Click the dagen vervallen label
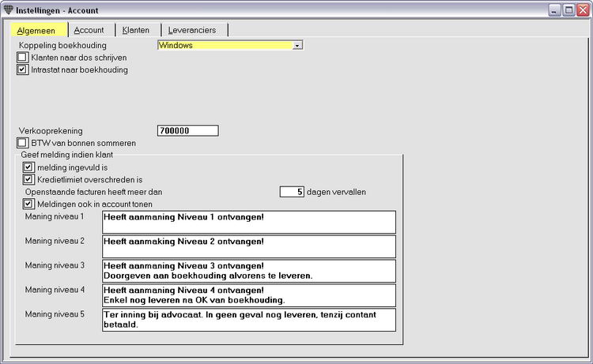Viewport: 593px width, 364px height. point(336,192)
